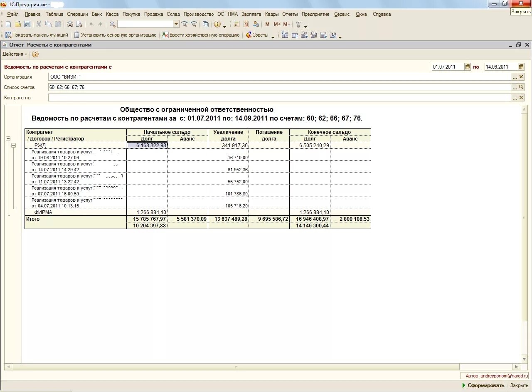Open calendar picker for start date 01.07.2011
532x392 pixels.
[468, 67]
